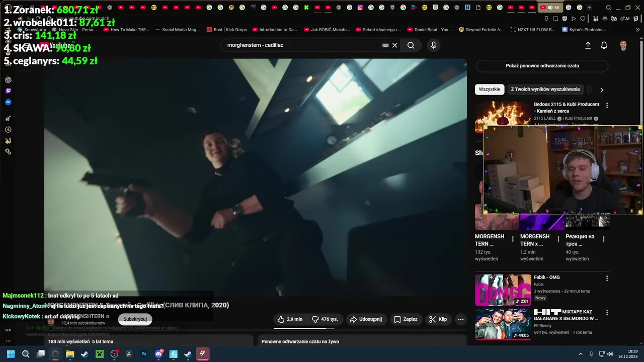The image size is (644, 362).
Task: Open more actions three-dot menu under video
Action: pyautogui.click(x=460, y=319)
